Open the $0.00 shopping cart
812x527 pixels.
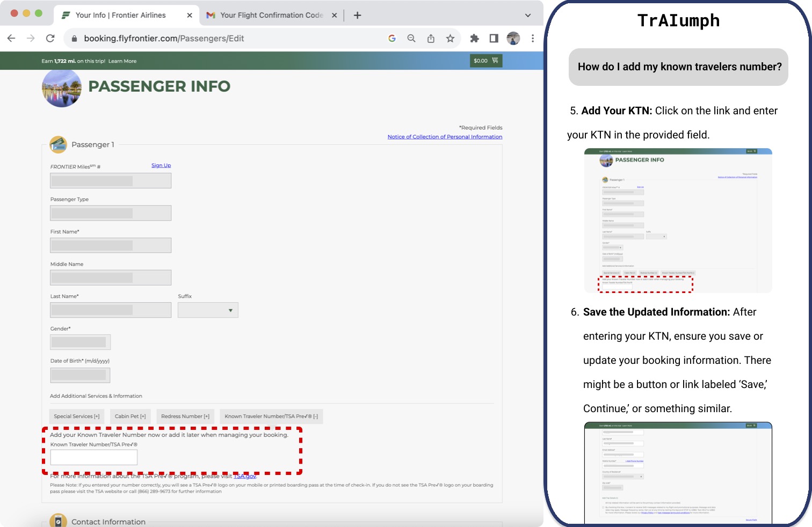(x=486, y=61)
